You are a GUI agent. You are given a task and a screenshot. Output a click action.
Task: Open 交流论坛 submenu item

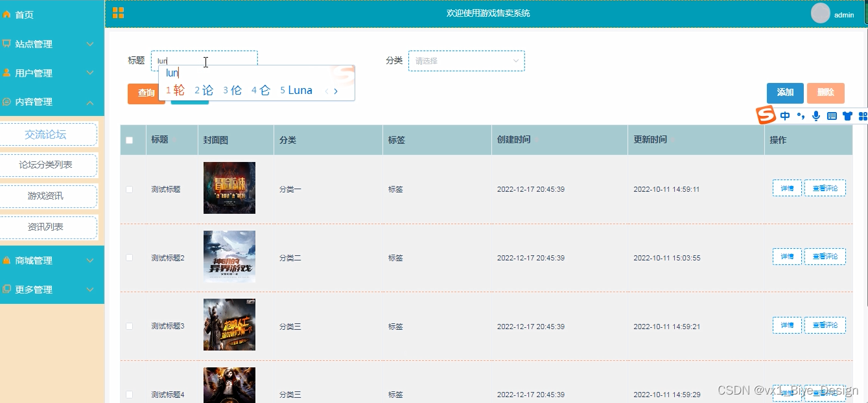click(x=46, y=135)
